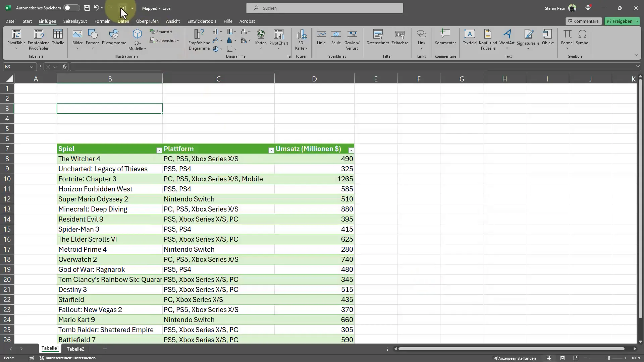Insert a Textfeld
The image size is (644, 362).
[470, 37]
